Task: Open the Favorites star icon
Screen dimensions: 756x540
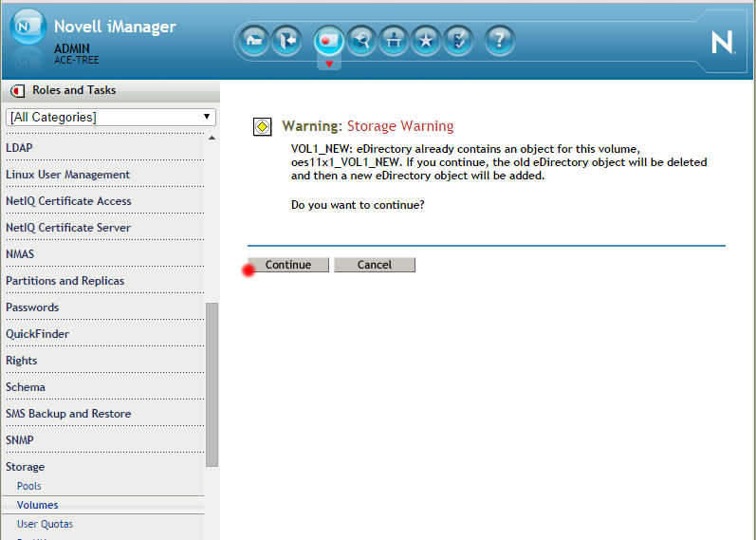Action: coord(426,41)
